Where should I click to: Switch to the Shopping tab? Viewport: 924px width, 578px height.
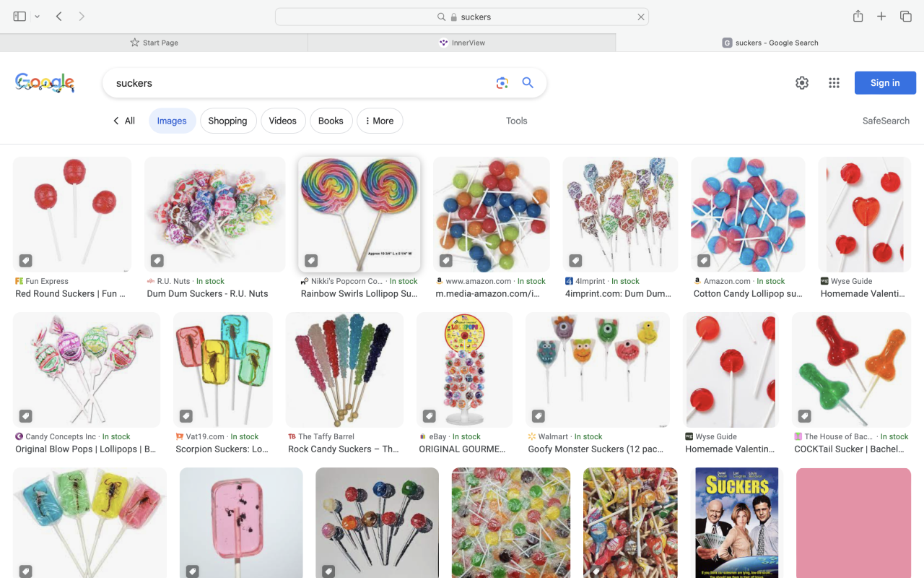227,121
